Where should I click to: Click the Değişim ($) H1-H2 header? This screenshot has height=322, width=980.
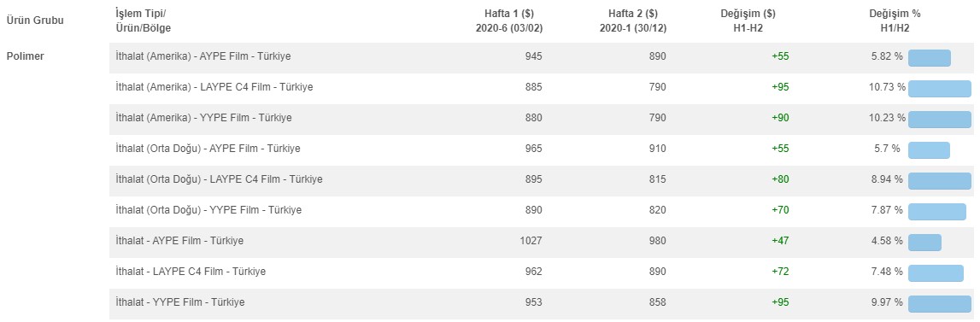point(748,20)
